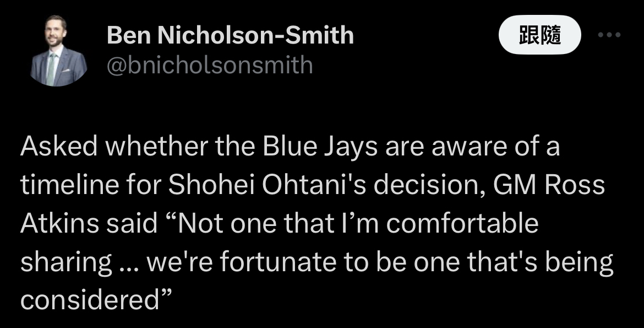644x328 pixels.
Task: Click the name "Atkins" in the tweet
Action: (59, 223)
